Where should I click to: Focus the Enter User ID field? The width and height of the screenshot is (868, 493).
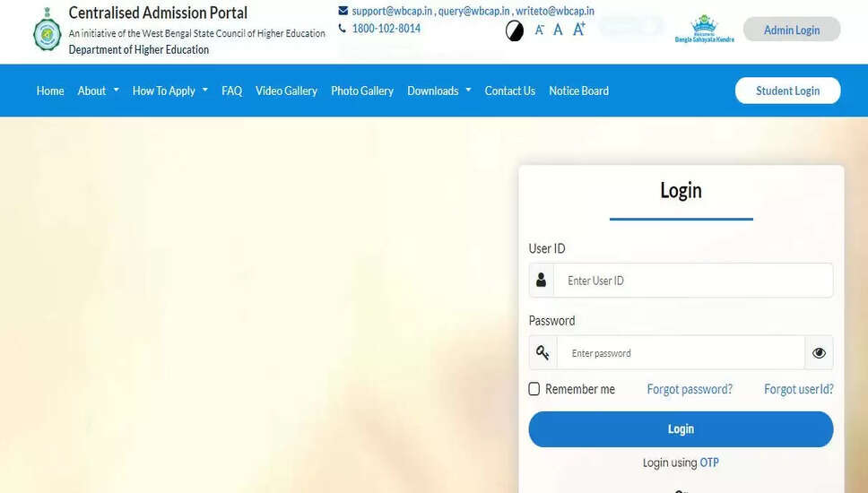692,281
